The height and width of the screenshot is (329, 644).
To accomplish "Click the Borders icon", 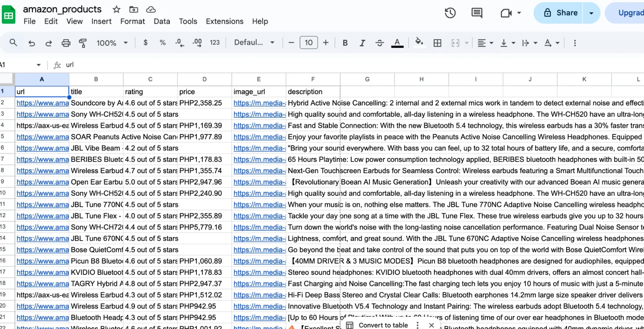I will coord(437,42).
